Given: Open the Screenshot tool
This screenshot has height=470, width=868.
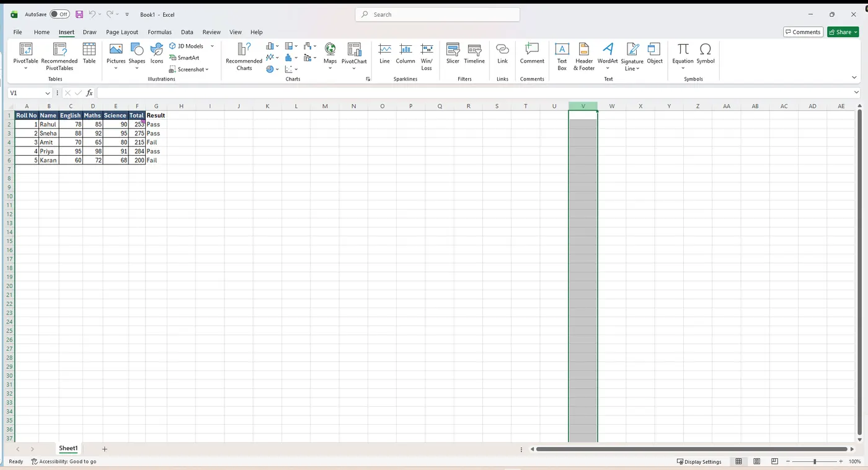Looking at the screenshot, I should pyautogui.click(x=188, y=69).
